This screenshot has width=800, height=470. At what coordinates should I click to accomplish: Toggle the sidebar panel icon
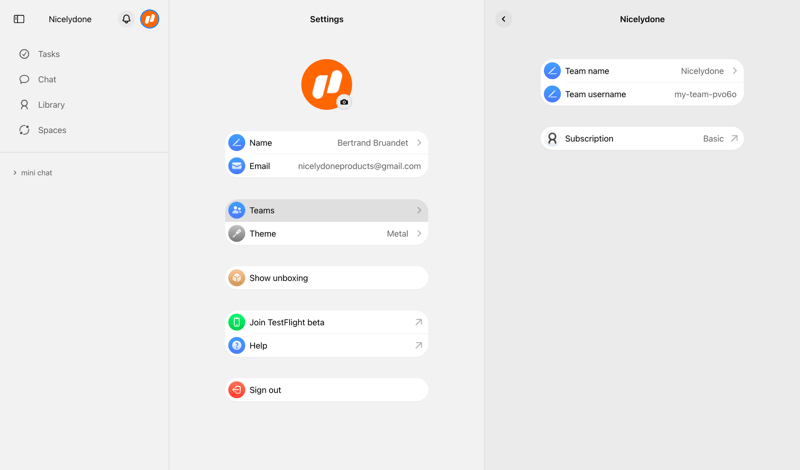19,19
